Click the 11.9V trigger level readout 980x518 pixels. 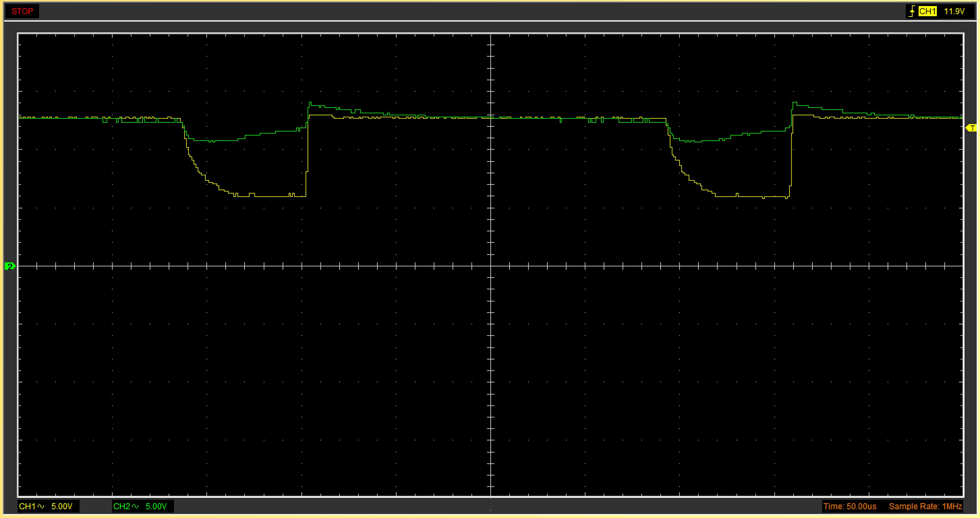point(954,11)
